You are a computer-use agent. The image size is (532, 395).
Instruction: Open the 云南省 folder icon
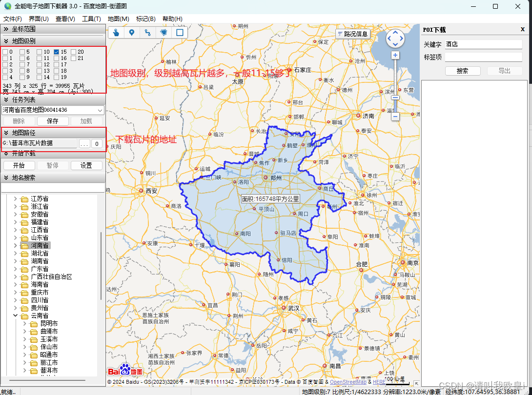[24, 316]
